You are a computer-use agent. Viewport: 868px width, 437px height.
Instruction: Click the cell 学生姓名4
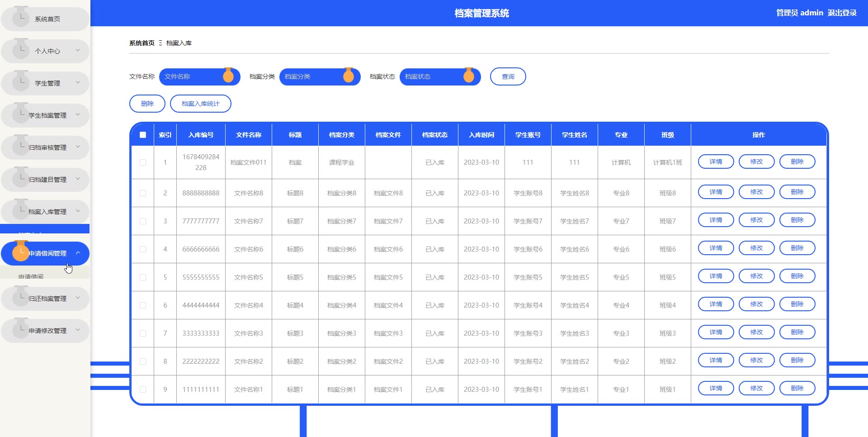575,305
